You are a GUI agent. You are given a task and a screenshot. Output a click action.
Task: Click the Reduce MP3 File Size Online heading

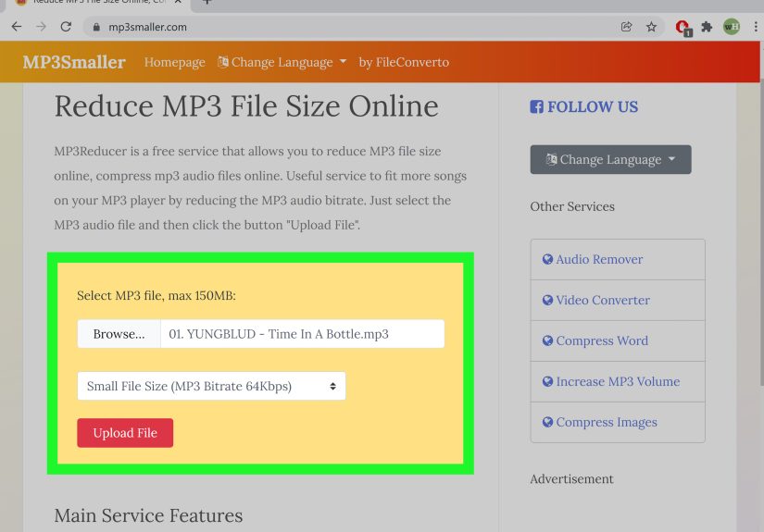click(x=246, y=106)
